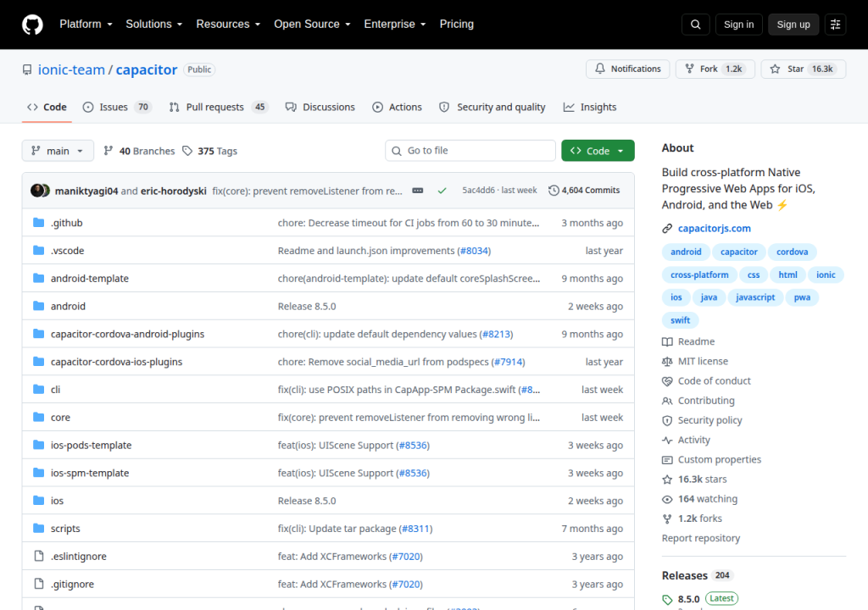
Task: Open the 4,604 Commits history
Action: click(x=584, y=191)
